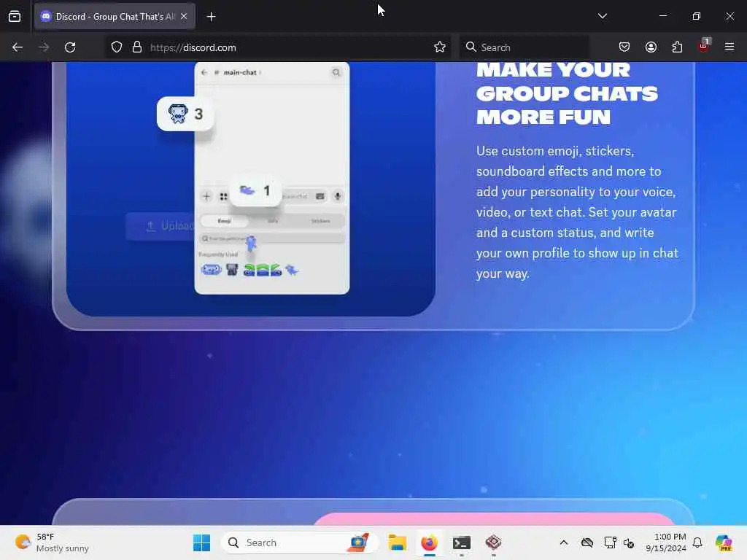Open the terminal app from the taskbar
The width and height of the screenshot is (747, 560).
pyautogui.click(x=462, y=542)
